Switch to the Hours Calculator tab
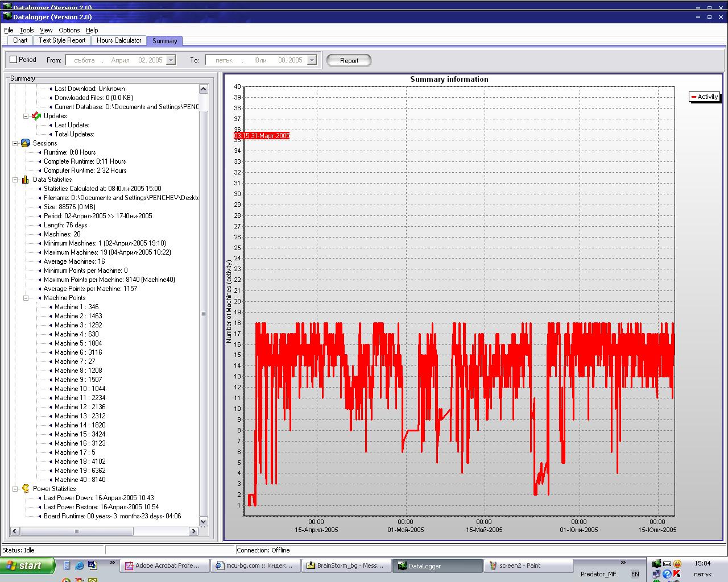This screenshot has height=582, width=728. tap(119, 40)
